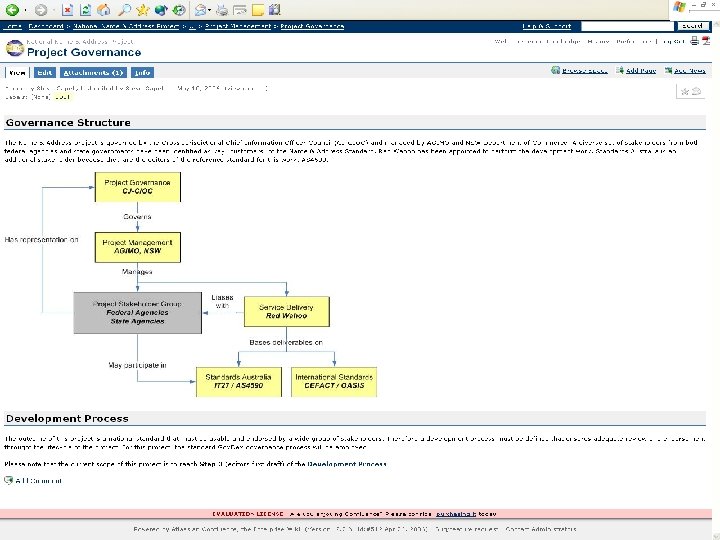The image size is (720, 540).
Task: Print using the browser toolbar printer icon
Action: pos(222,10)
